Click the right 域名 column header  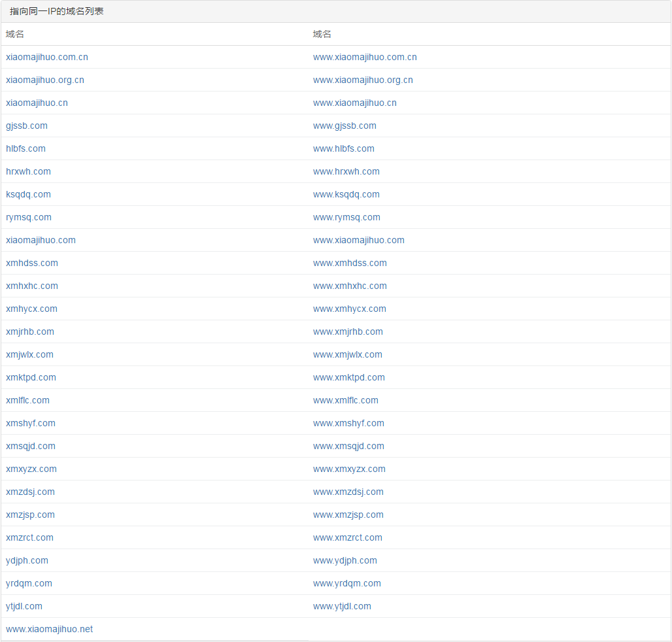(x=322, y=34)
